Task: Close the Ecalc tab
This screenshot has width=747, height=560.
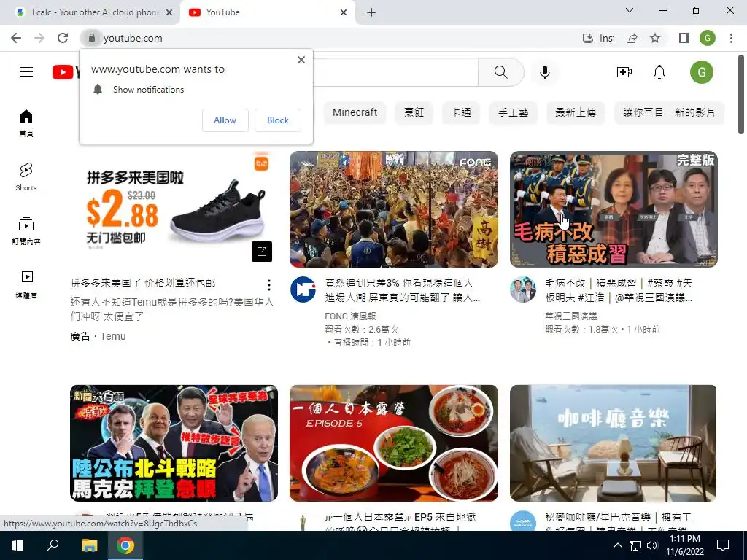Action: click(x=169, y=12)
